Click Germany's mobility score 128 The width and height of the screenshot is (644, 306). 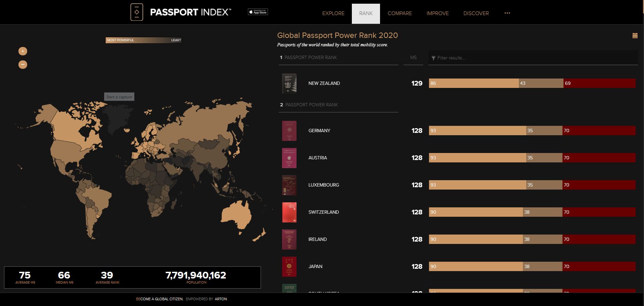(417, 131)
